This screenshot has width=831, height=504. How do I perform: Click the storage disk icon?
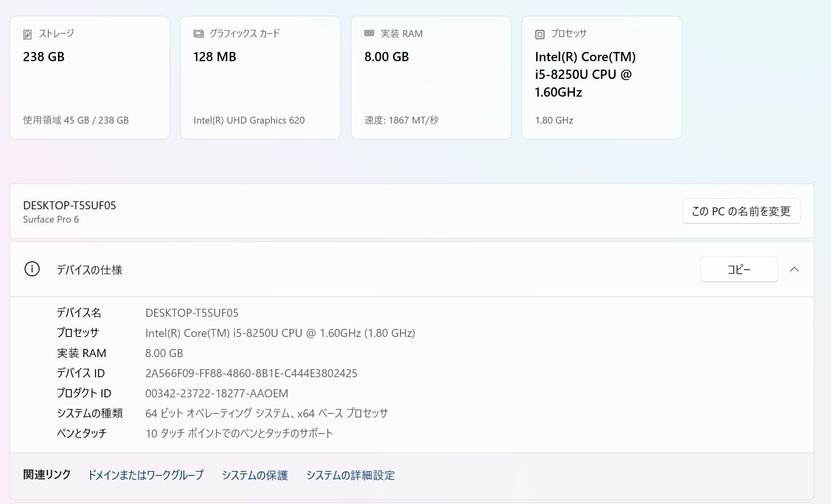point(27,34)
